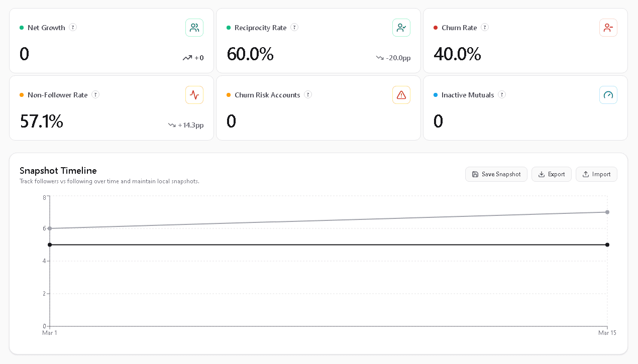Click the Export button
This screenshot has width=638, height=364.
551,174
